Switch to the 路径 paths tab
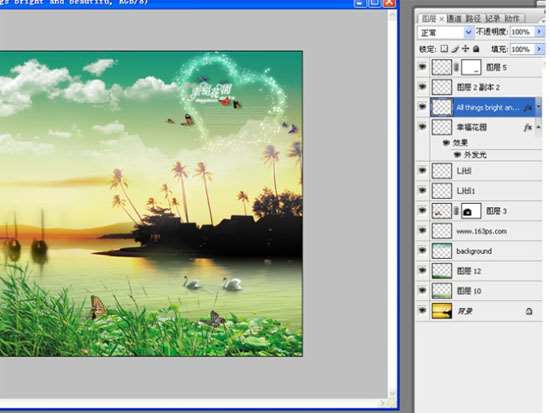This screenshot has height=413, width=550. tap(473, 19)
